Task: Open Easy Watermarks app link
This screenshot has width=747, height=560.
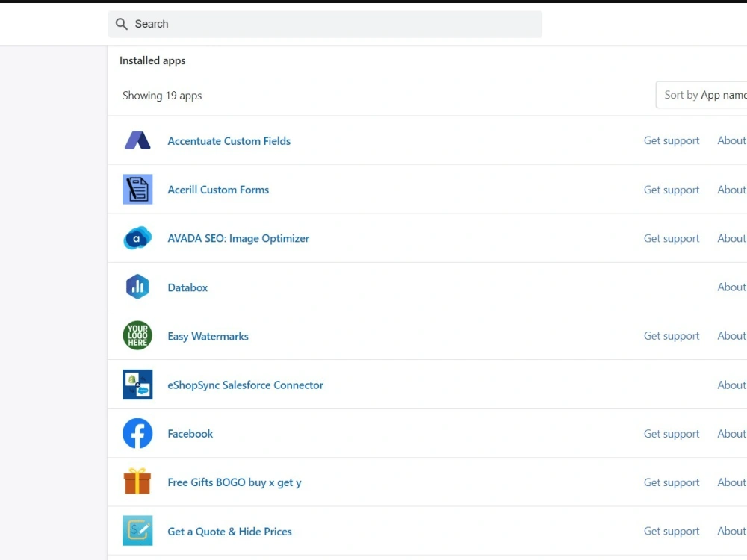Action: click(208, 336)
